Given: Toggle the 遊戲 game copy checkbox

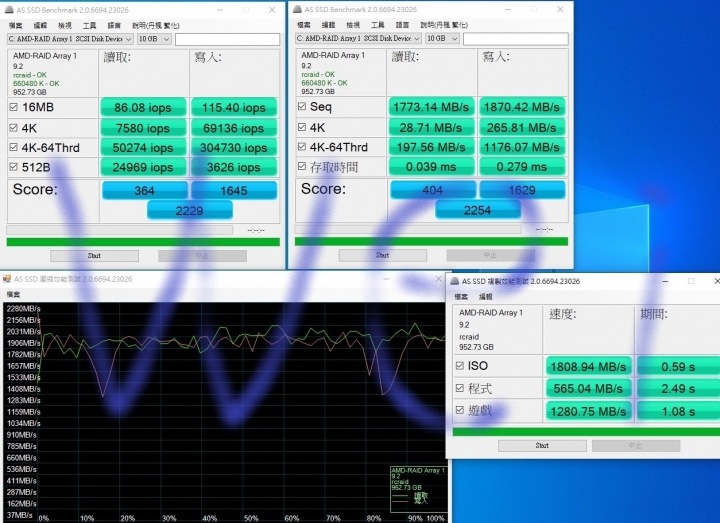Looking at the screenshot, I should click(x=460, y=410).
